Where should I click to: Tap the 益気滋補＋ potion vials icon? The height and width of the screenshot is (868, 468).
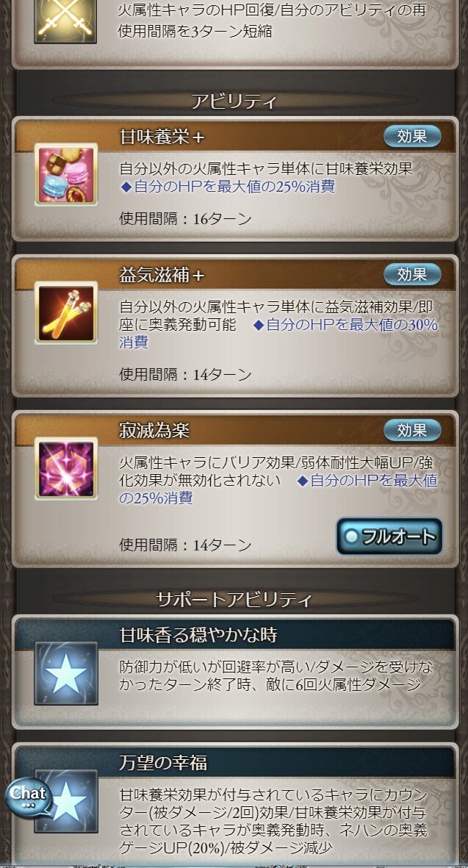(x=66, y=313)
